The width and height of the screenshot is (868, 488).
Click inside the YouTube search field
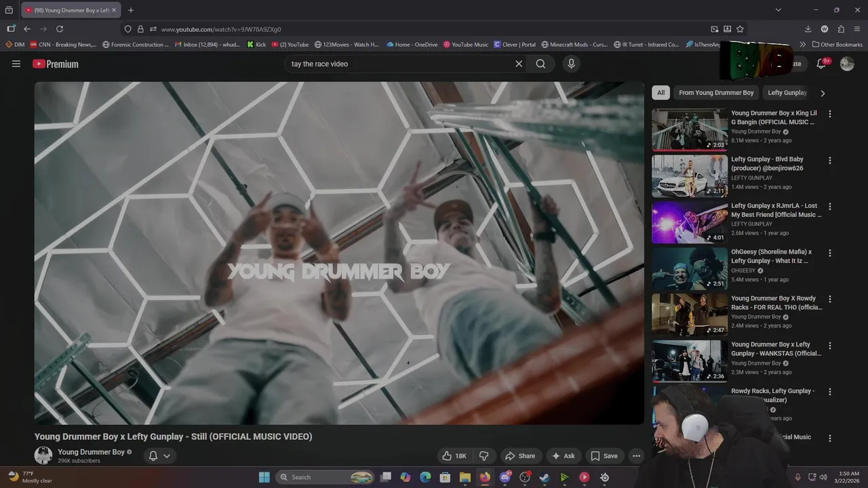pyautogui.click(x=400, y=64)
